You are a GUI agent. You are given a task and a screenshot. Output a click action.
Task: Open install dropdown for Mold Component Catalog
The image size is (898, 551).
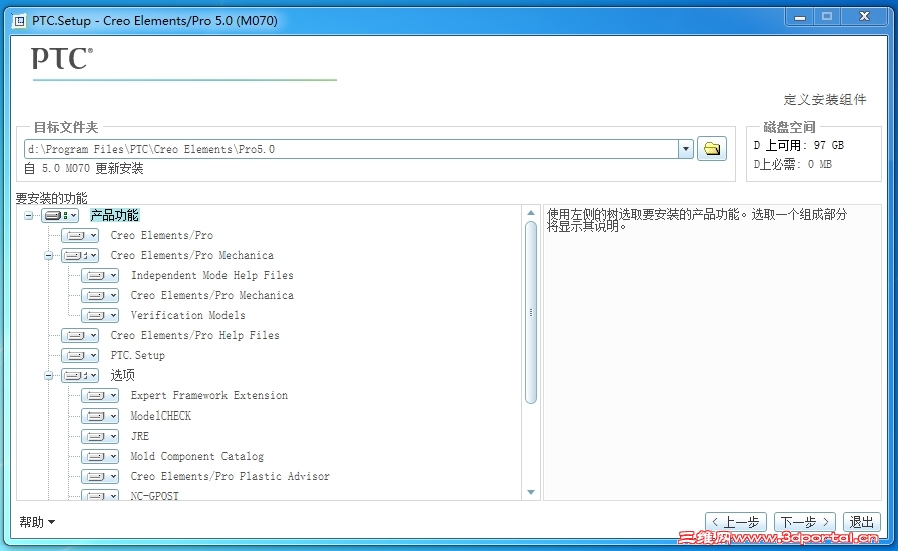coord(100,456)
